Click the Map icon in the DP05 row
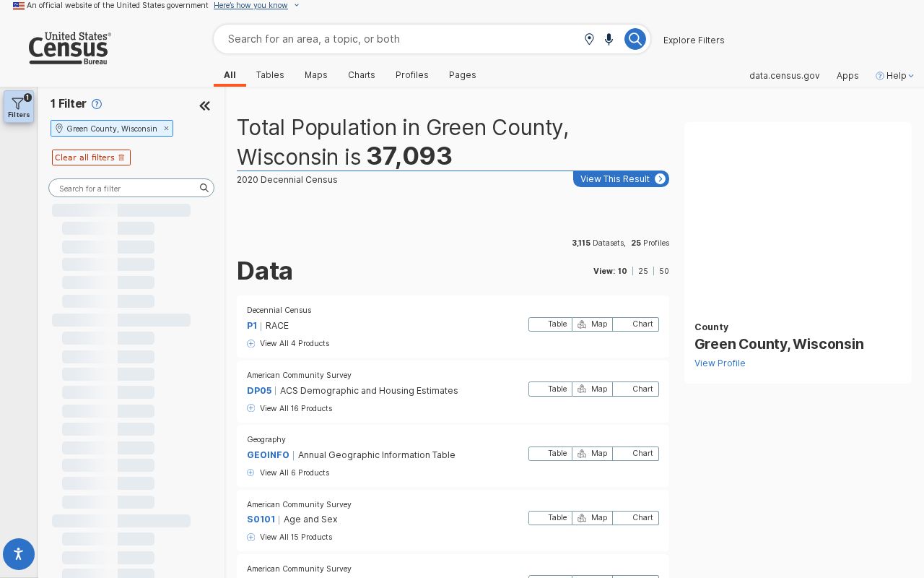Image resolution: width=924 pixels, height=578 pixels. point(582,389)
